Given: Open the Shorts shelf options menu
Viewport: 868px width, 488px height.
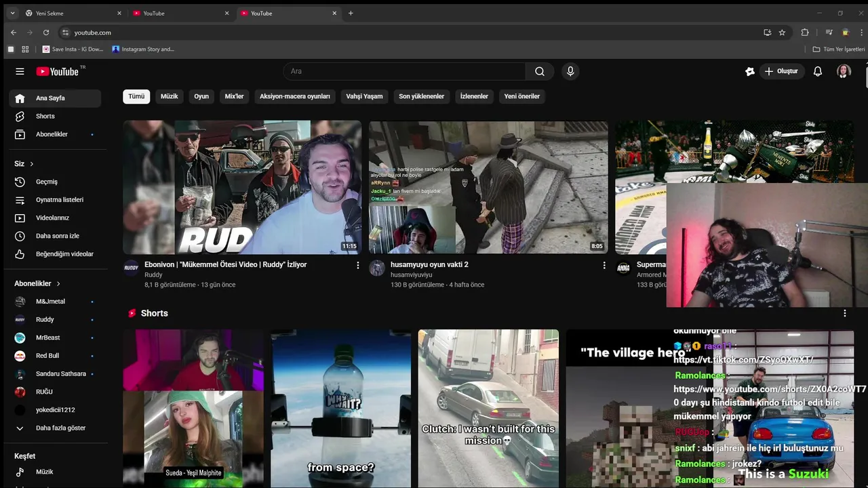Looking at the screenshot, I should 845,313.
